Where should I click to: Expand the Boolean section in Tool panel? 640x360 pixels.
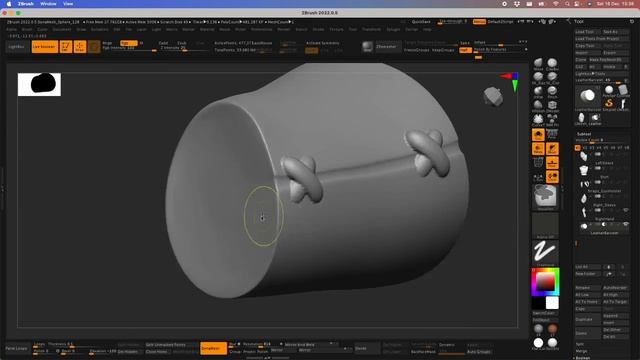tap(582, 358)
